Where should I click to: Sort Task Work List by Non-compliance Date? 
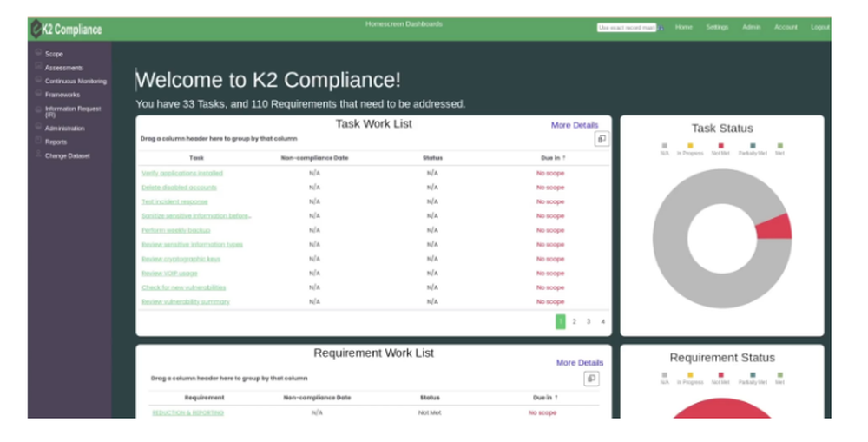coord(314,158)
